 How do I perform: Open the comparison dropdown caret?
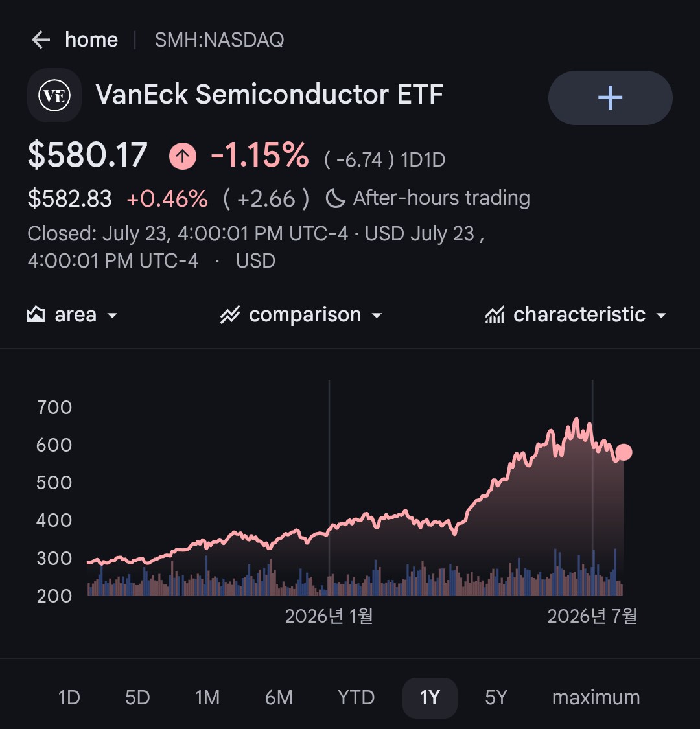click(377, 316)
